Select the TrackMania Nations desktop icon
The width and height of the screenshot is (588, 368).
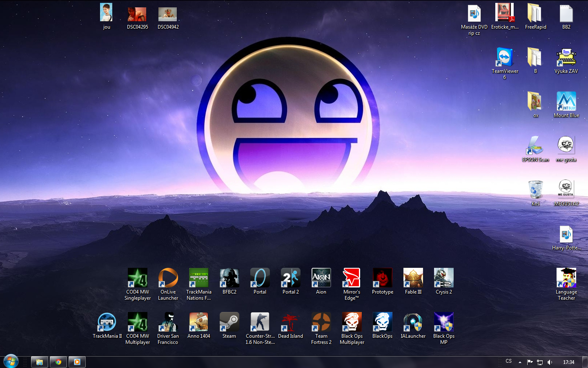click(199, 284)
